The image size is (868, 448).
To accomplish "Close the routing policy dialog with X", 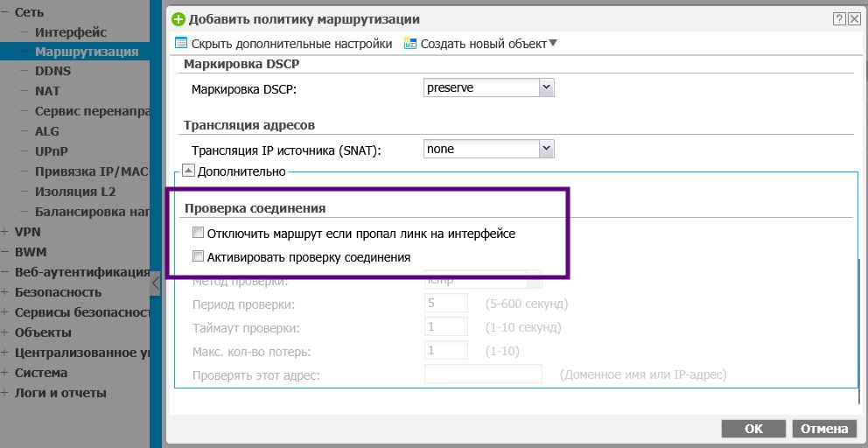I will pyautogui.click(x=854, y=19).
